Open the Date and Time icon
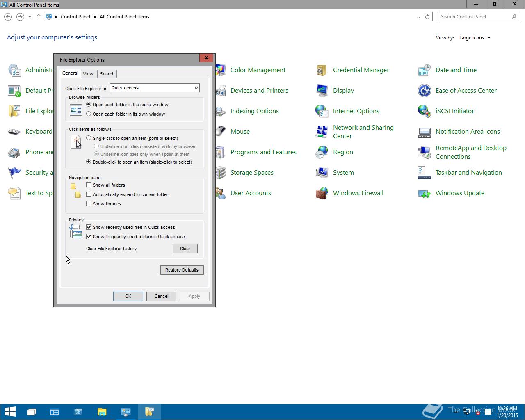The width and height of the screenshot is (525, 420). [x=424, y=70]
